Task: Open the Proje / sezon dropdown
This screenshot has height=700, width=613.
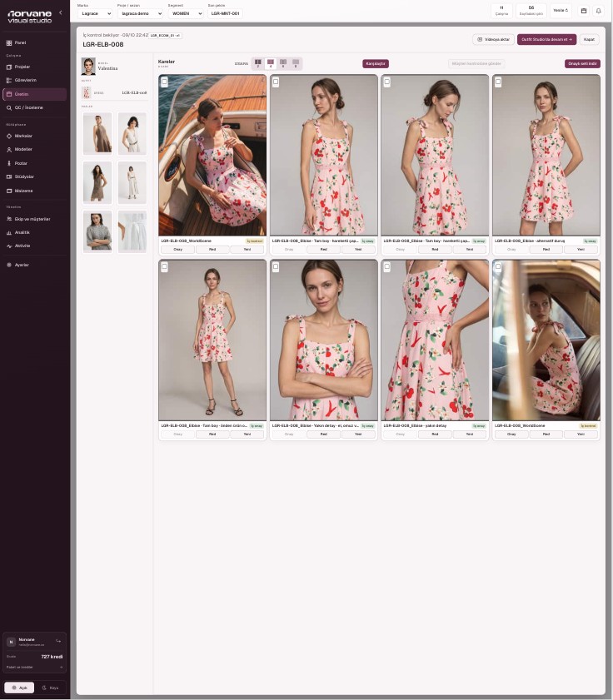Action: point(140,13)
